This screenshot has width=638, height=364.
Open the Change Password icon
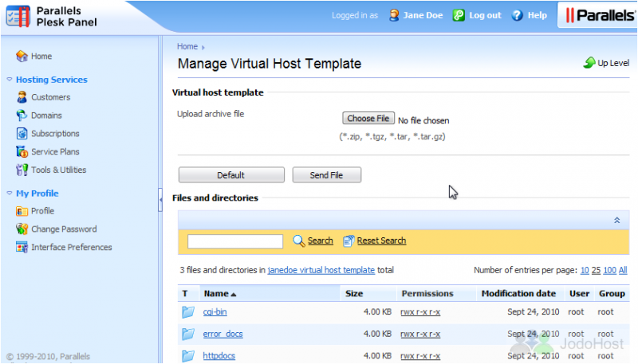22,229
